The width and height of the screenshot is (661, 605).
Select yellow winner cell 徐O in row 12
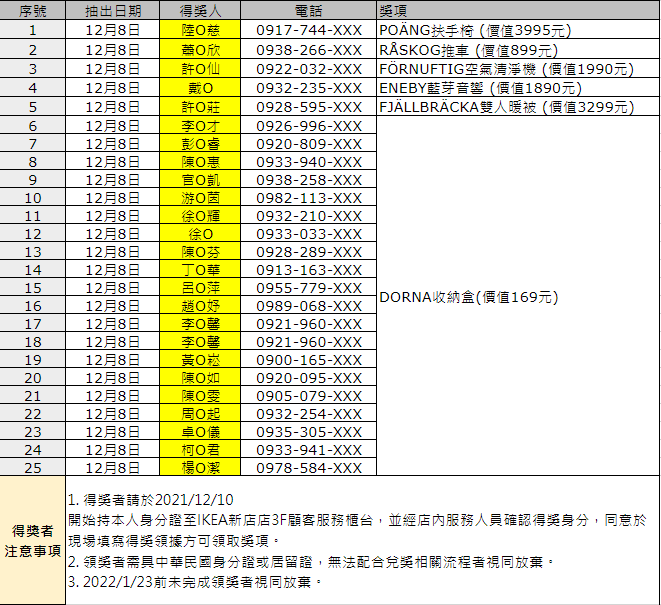click(x=200, y=234)
